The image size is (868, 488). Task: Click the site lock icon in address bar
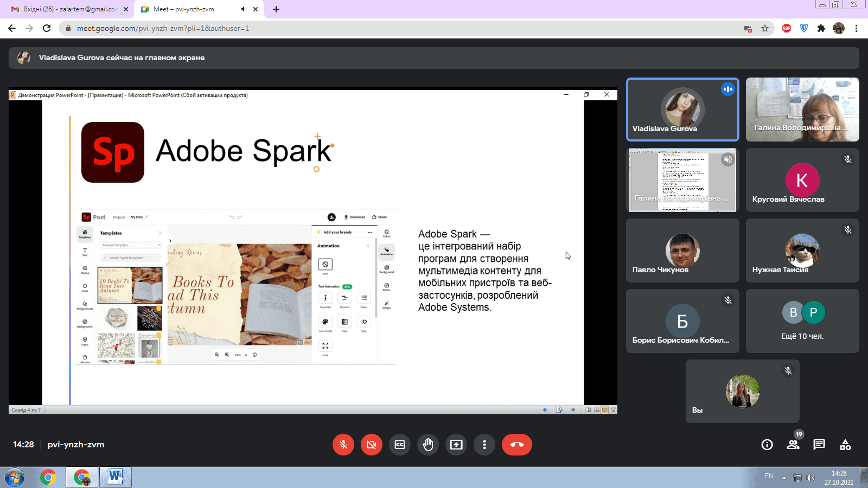[68, 28]
